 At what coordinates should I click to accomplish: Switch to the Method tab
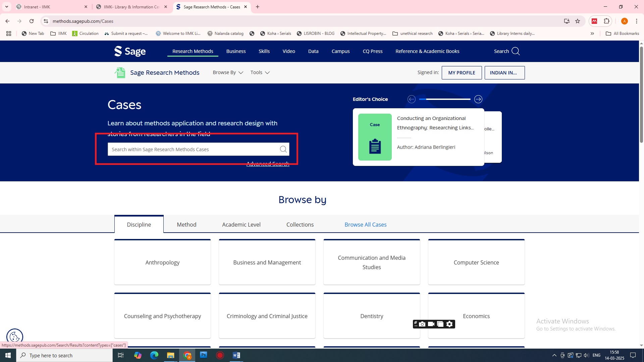click(x=186, y=225)
